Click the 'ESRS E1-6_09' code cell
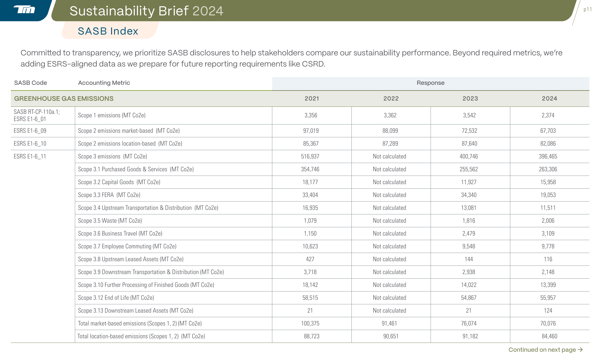600x364 pixels. [30, 131]
